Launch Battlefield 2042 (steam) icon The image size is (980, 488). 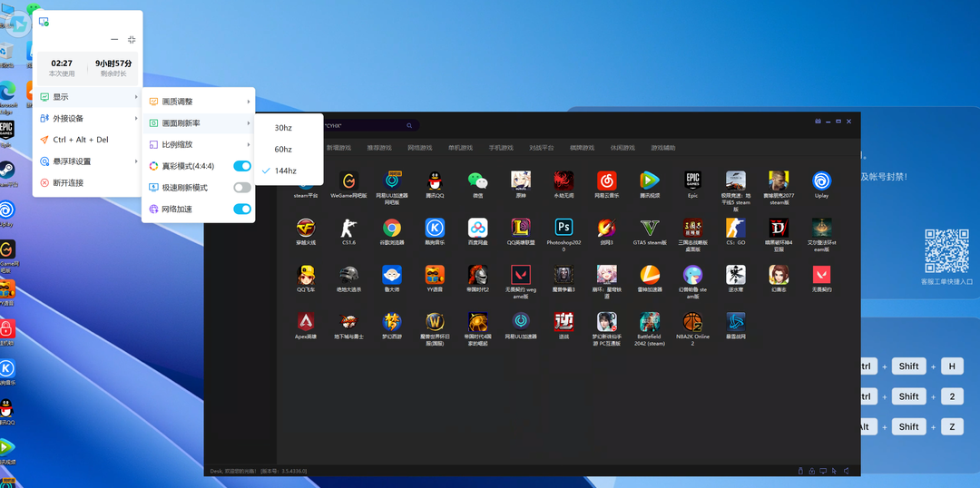[x=650, y=321]
